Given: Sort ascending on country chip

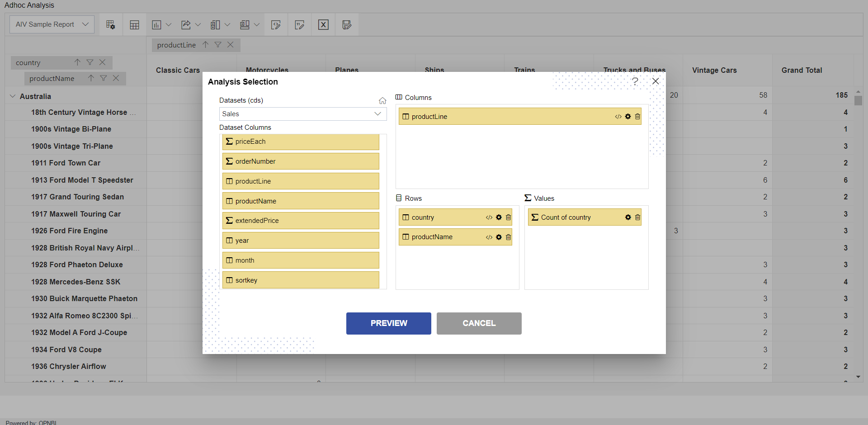Looking at the screenshot, I should coord(77,62).
